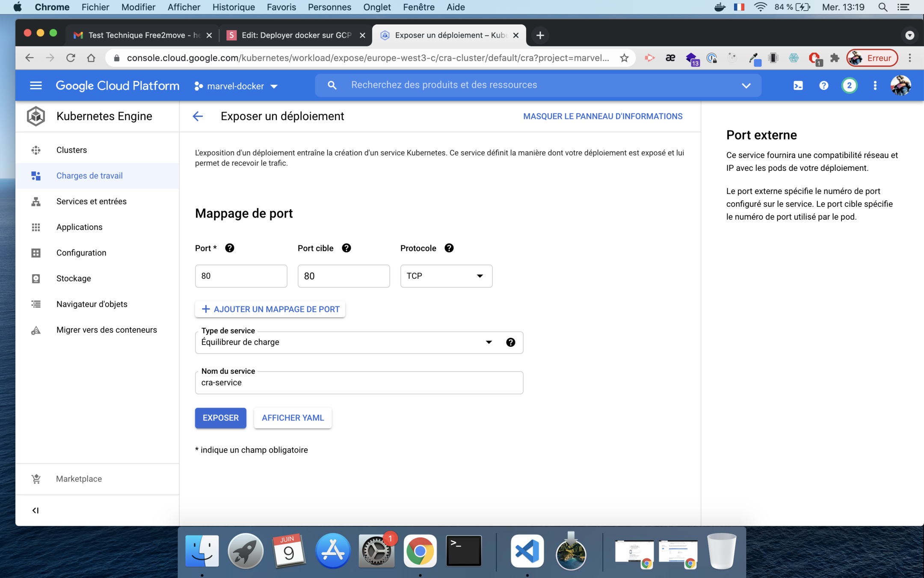
Task: Open the Protocole TCP dropdown
Action: [446, 276]
